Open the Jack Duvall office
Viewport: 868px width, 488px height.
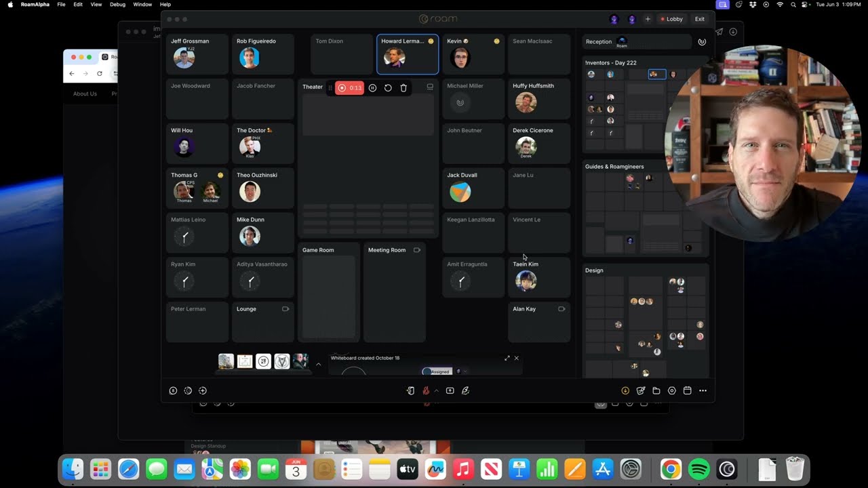coord(473,188)
